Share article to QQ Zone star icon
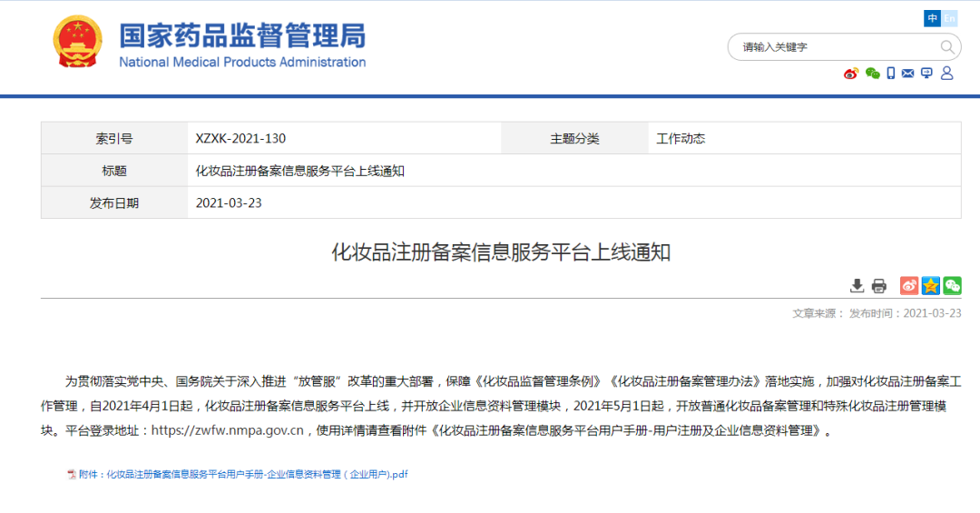980x513 pixels. pos(930,286)
